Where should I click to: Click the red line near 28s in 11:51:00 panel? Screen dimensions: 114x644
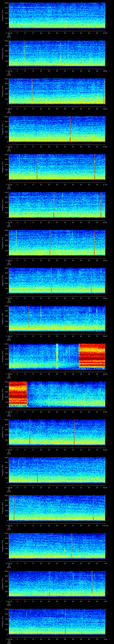point(54,205)
